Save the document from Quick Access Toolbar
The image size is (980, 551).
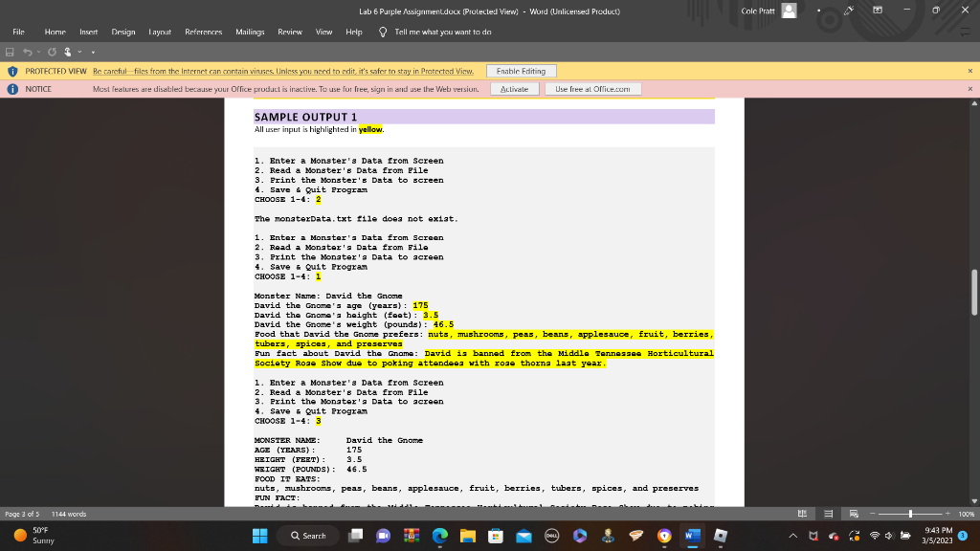11,52
